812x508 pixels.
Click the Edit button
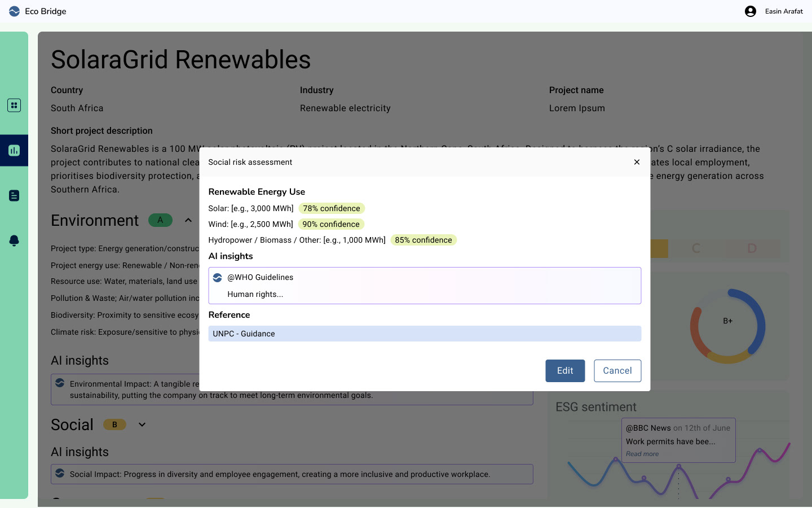[565, 371]
